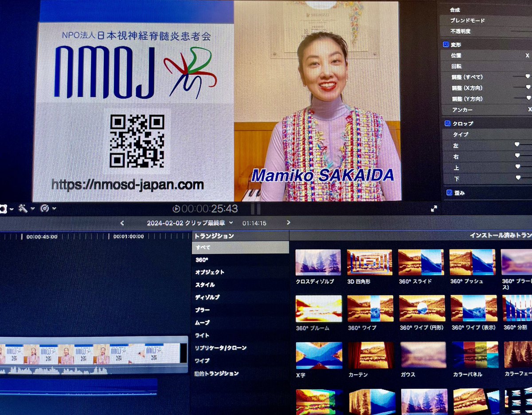Click the play indicator beside the timecode
The image size is (532, 415).
pyautogui.click(x=176, y=209)
